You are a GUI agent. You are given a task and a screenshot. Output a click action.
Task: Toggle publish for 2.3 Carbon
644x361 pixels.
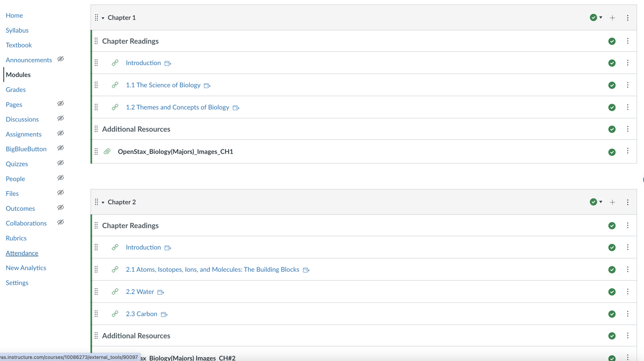point(612,314)
